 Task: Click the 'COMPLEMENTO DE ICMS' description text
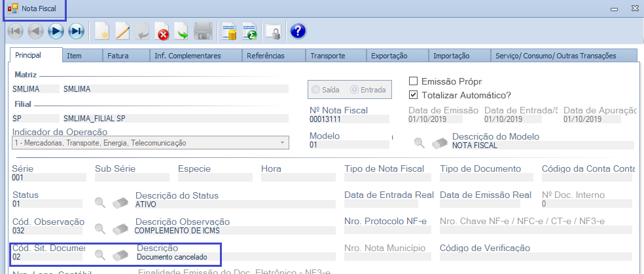pyautogui.click(x=177, y=230)
